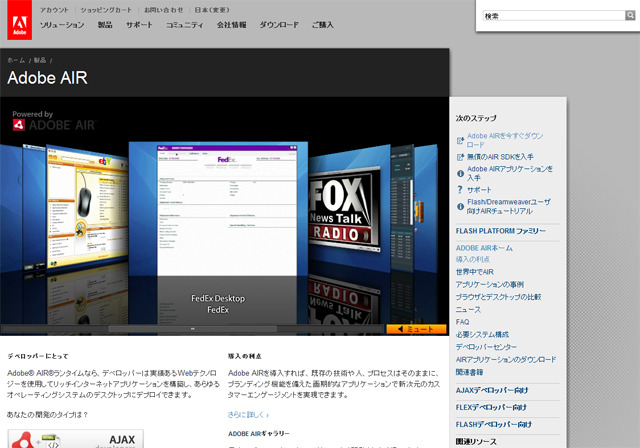Select the eBay Desktop app thumbnail
The height and width of the screenshot is (448, 640).
(87, 206)
